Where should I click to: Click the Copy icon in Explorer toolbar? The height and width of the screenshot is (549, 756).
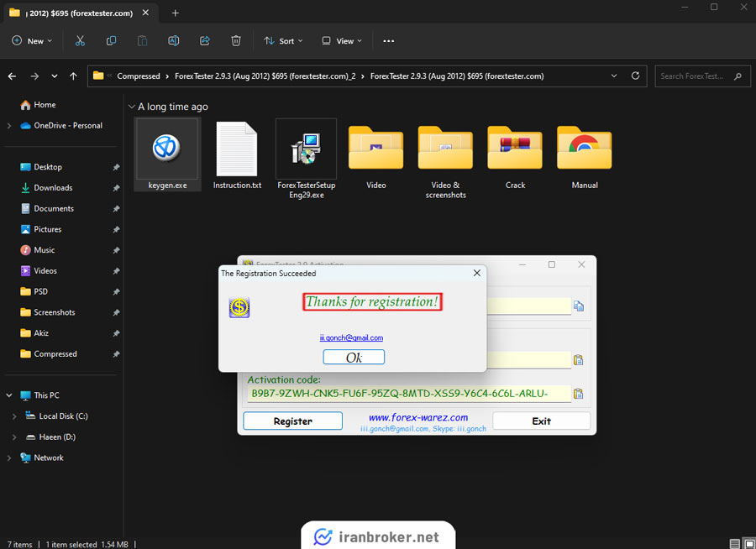(x=111, y=41)
